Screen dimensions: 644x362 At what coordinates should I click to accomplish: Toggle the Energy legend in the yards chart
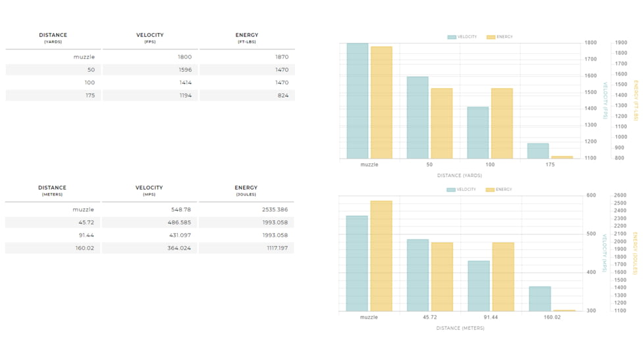500,37
